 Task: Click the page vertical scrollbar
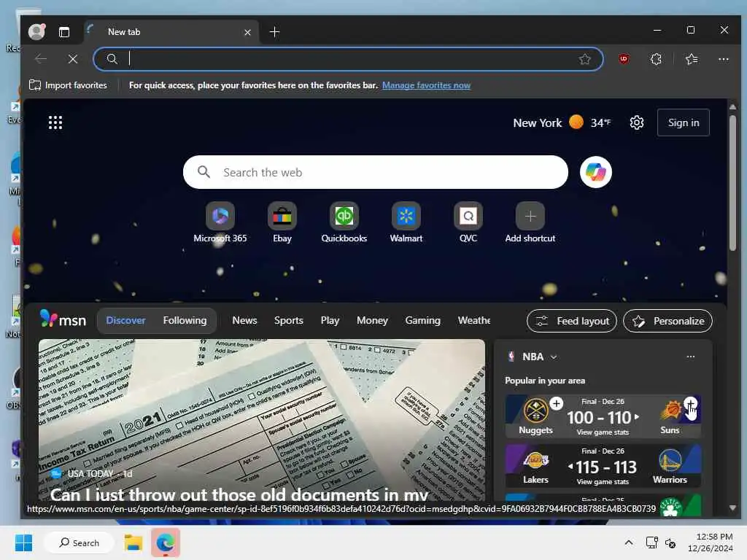pos(732,183)
